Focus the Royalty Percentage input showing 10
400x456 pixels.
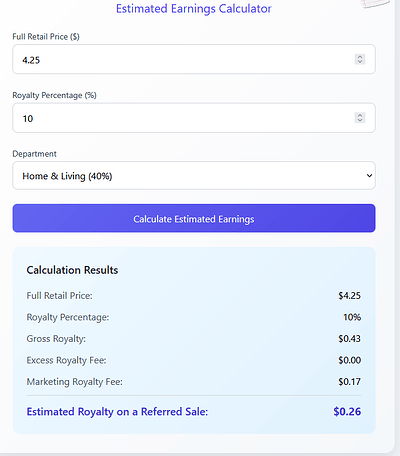pyautogui.click(x=194, y=118)
